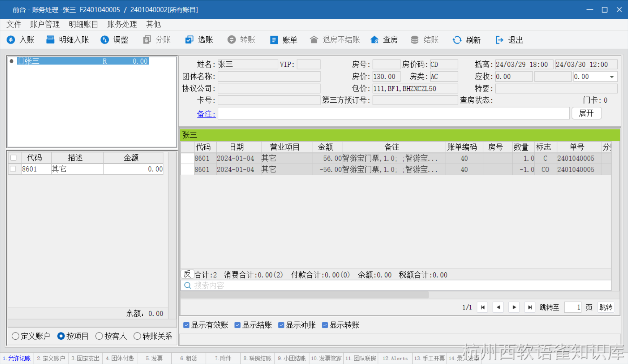Open the 备注 remarks link

206,114
